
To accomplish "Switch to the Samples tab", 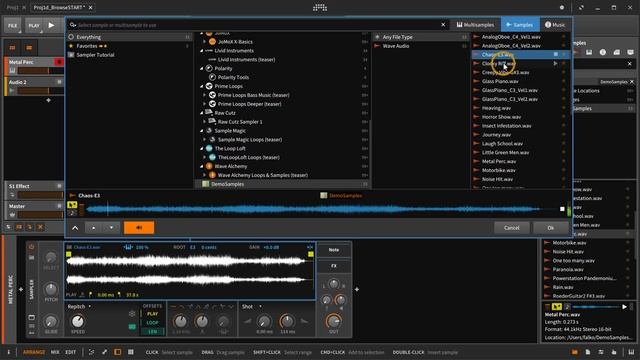I will coord(520,25).
